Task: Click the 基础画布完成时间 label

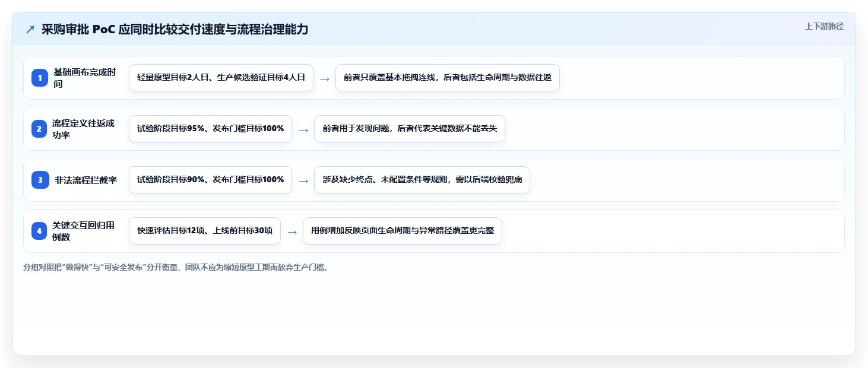Action: [x=85, y=78]
